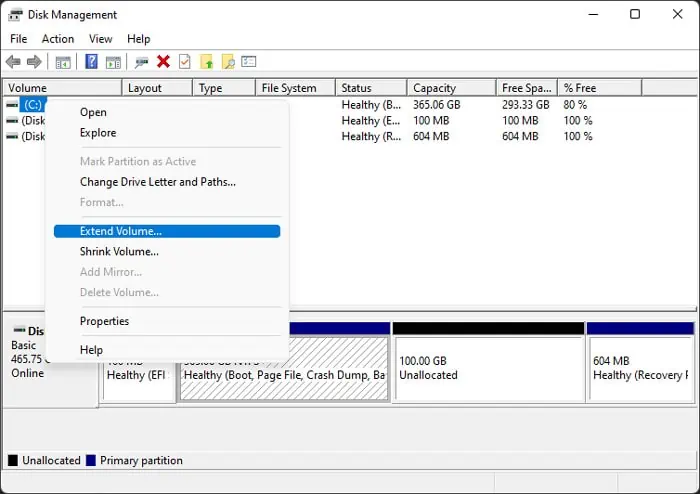This screenshot has height=494, width=700.
Task: Click the black Unallocated legend swatch
Action: point(13,461)
